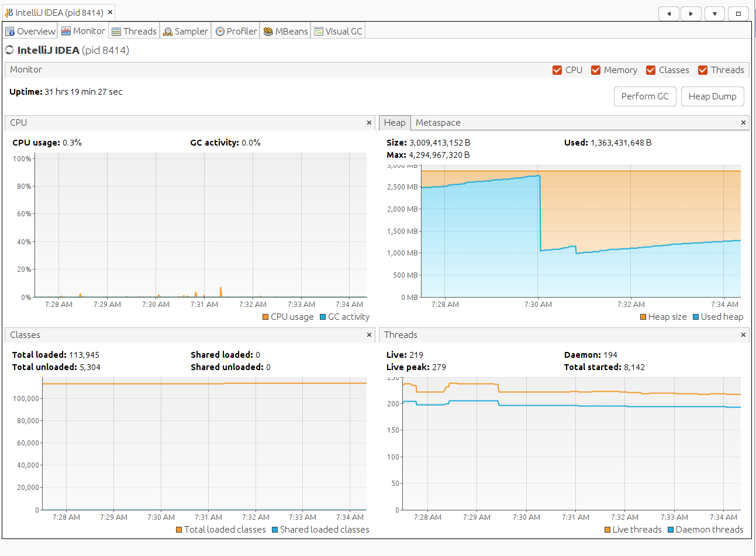Screen dimensions: 756x556
Task: Click the GC activity legend blue swatch
Action: (323, 317)
